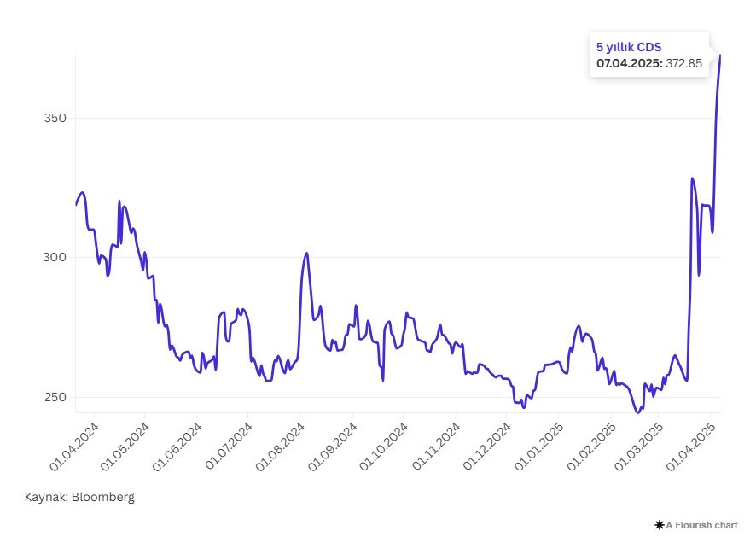The height and width of the screenshot is (537, 756).
Task: Select the 01.04.2024 x-axis date label
Action: [74, 445]
